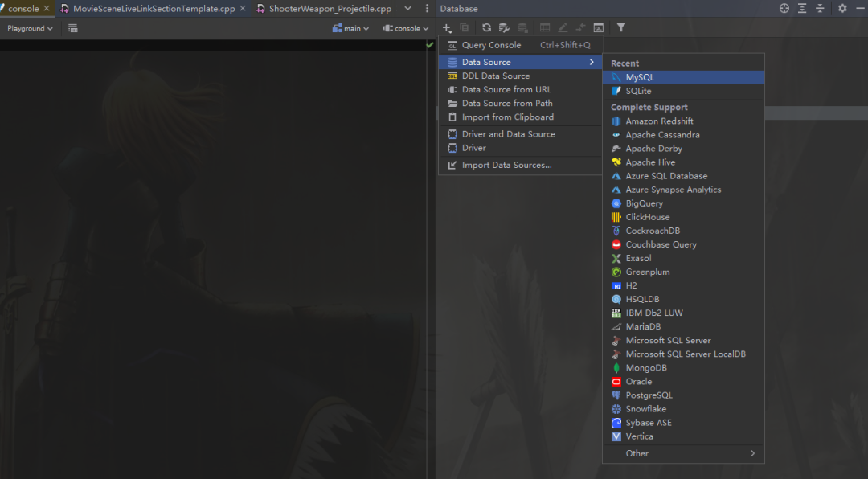Image resolution: width=868 pixels, height=479 pixels.
Task: Jump to Query Console toolbar icon
Action: [599, 28]
